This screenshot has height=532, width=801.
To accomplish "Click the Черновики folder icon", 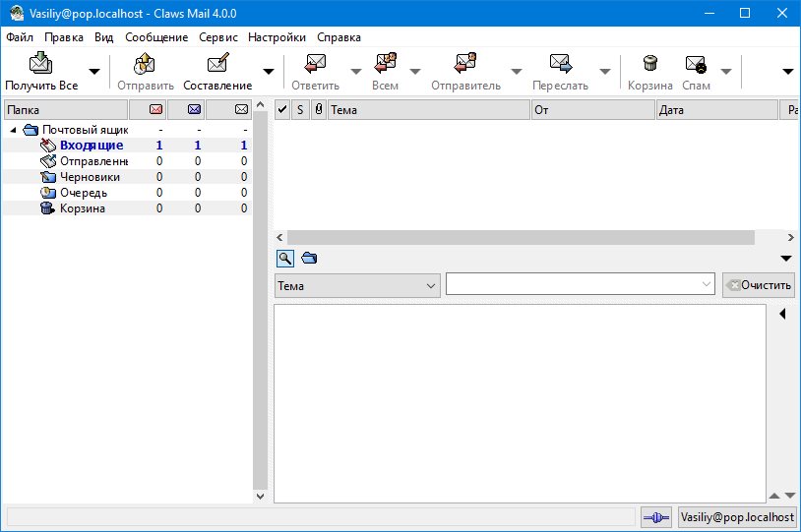I will 48,177.
